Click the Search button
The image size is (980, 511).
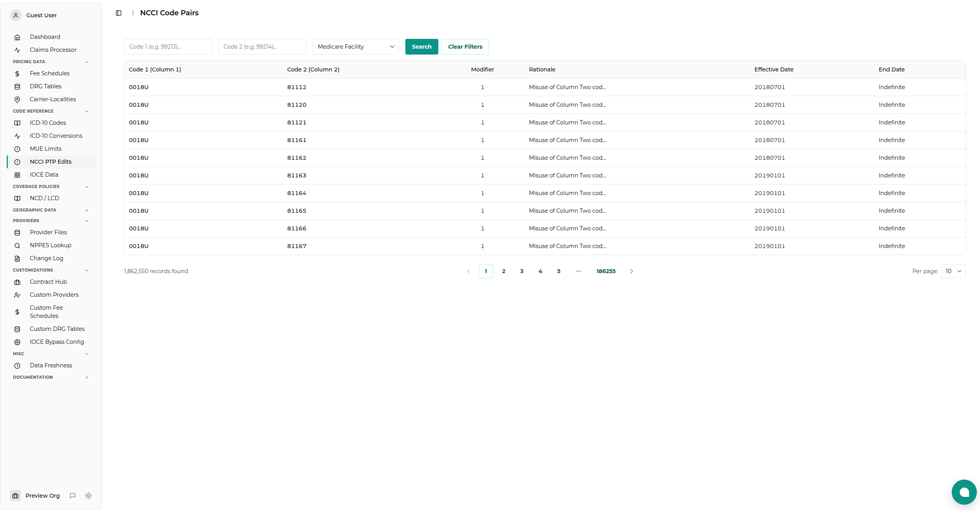click(421, 47)
